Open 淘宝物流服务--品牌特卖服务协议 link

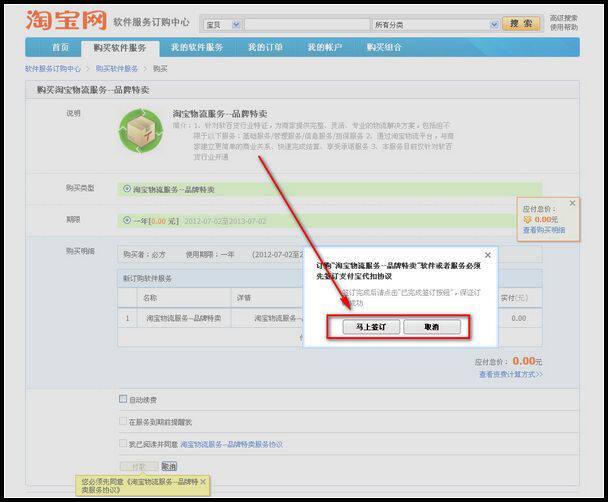tap(232, 445)
